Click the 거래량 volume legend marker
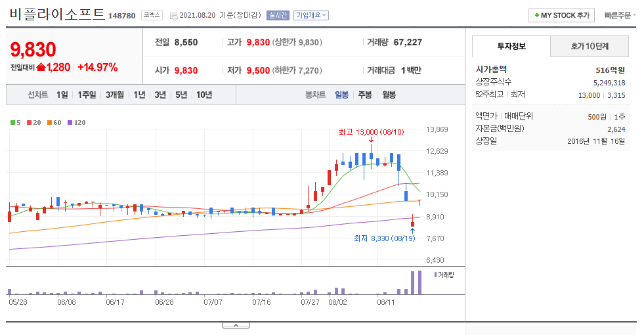 (x=444, y=275)
